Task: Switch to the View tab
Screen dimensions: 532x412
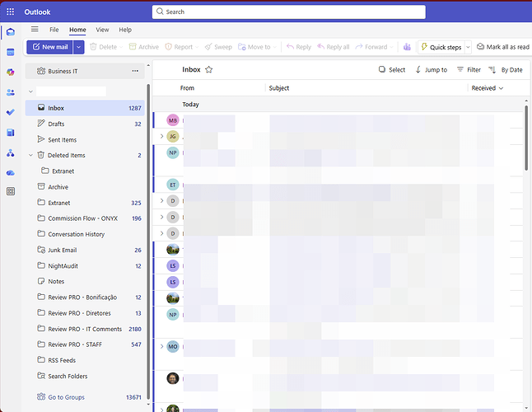Action: tap(102, 30)
